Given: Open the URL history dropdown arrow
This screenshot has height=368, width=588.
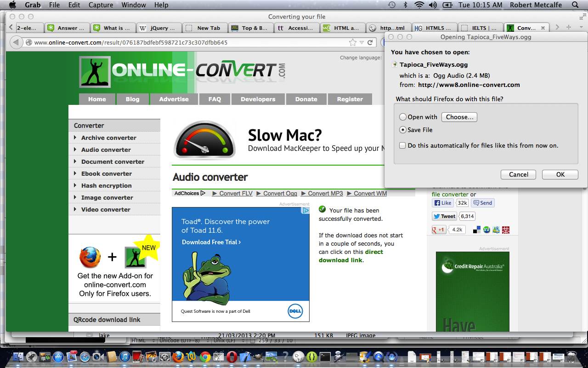Looking at the screenshot, I should (x=362, y=42).
